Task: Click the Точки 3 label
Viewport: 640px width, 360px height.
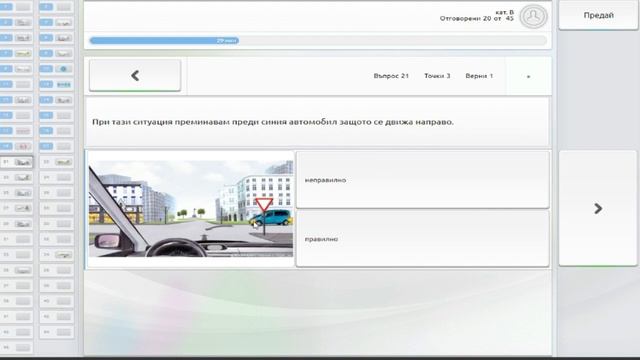Action: pyautogui.click(x=437, y=76)
